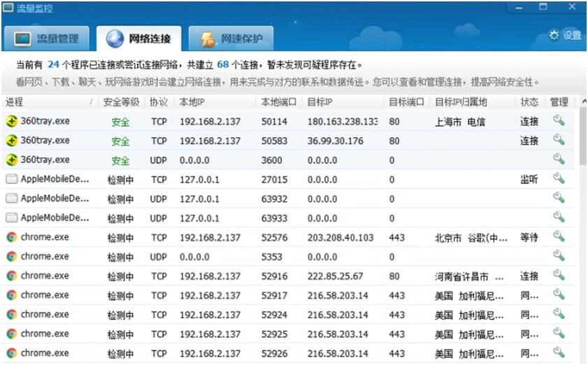Open 设置 gear icon at top right

coord(554,35)
